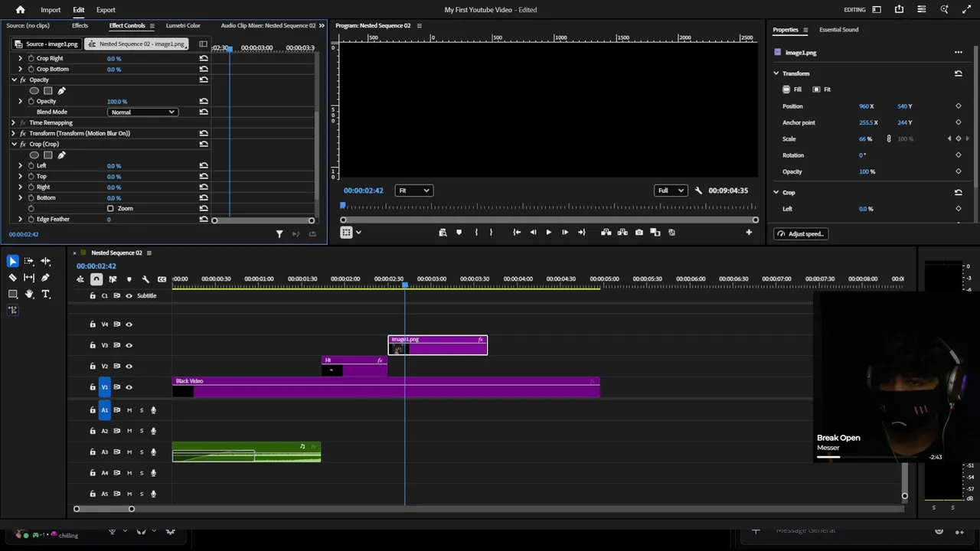Image resolution: width=980 pixels, height=551 pixels.
Task: Click the Quick Export share icon
Action: coord(899,10)
